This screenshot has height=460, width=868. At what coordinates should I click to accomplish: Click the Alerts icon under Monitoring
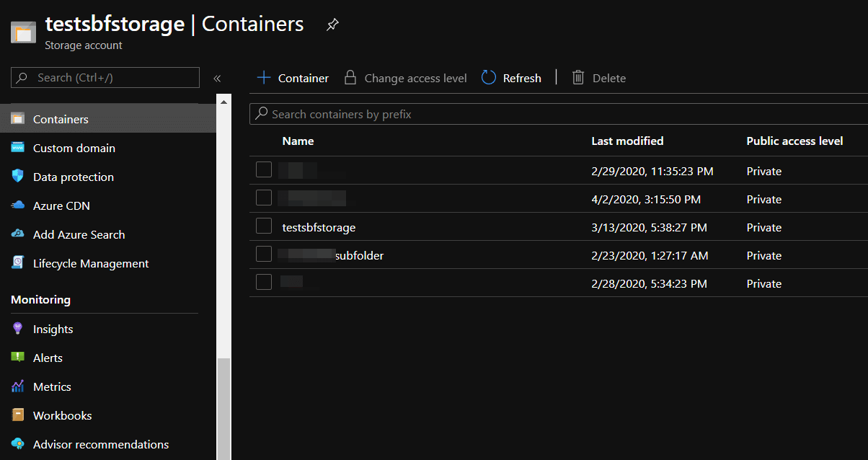coord(18,358)
